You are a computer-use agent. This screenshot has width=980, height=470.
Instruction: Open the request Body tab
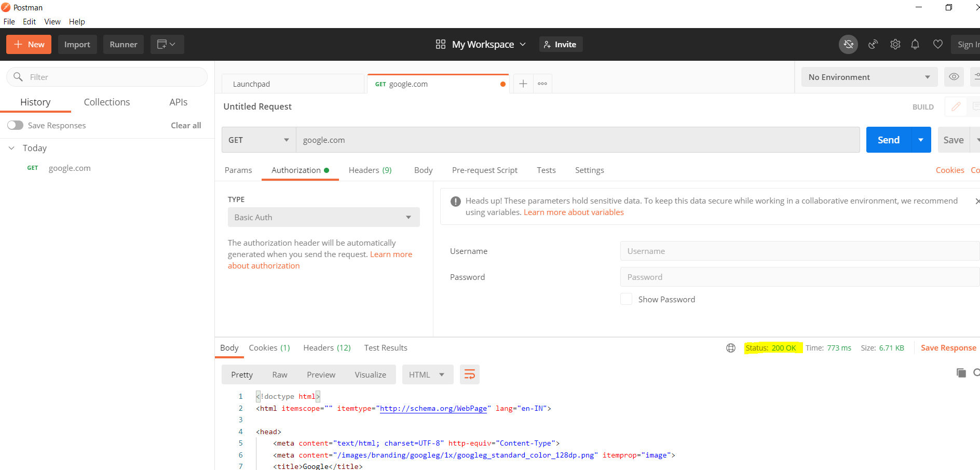424,170
